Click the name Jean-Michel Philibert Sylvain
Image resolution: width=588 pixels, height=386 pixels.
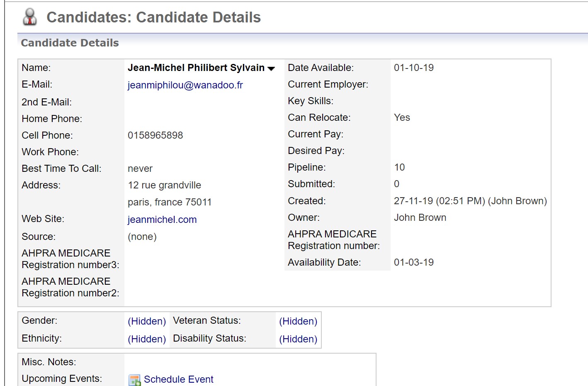[196, 68]
